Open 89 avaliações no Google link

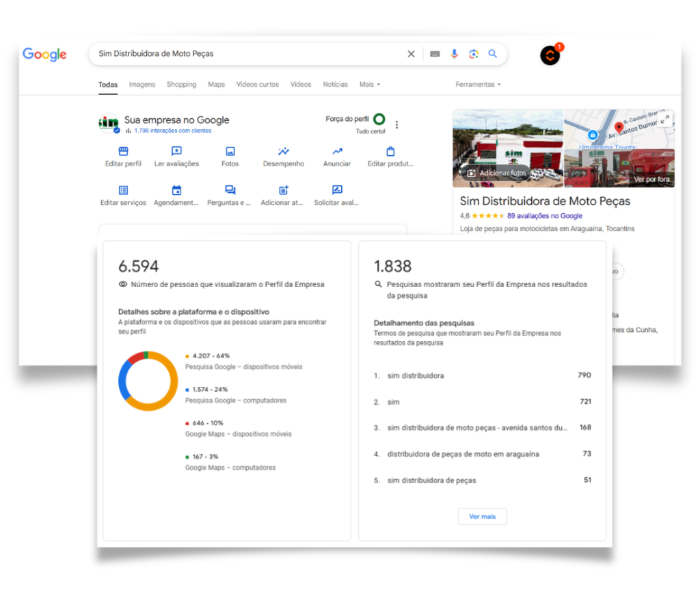(545, 215)
